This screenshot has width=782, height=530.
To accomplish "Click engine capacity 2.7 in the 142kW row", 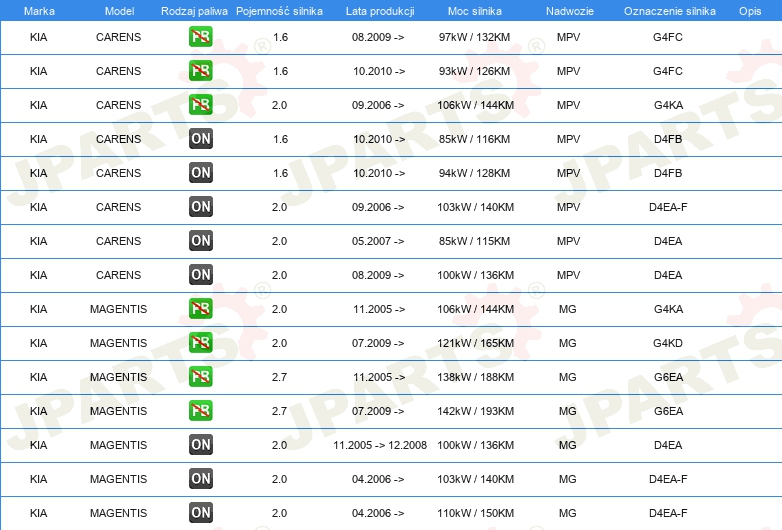I will 279,411.
